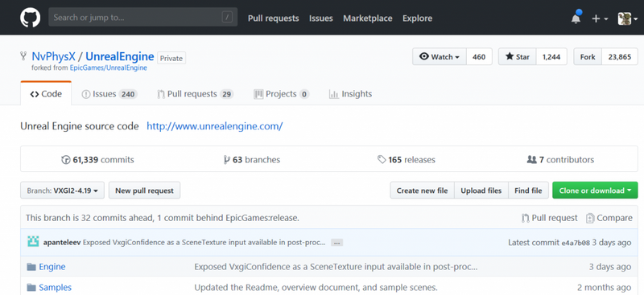Click Find file

(528, 191)
